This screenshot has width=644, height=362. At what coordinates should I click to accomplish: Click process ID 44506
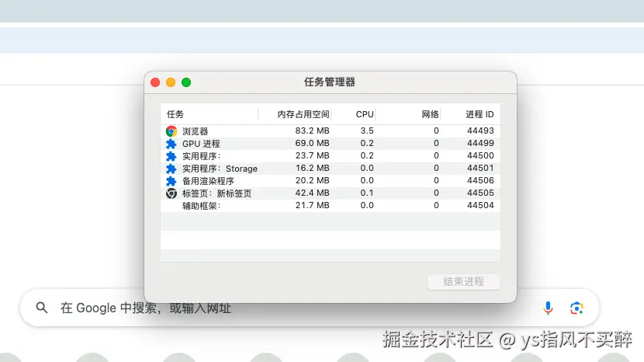coord(480,180)
